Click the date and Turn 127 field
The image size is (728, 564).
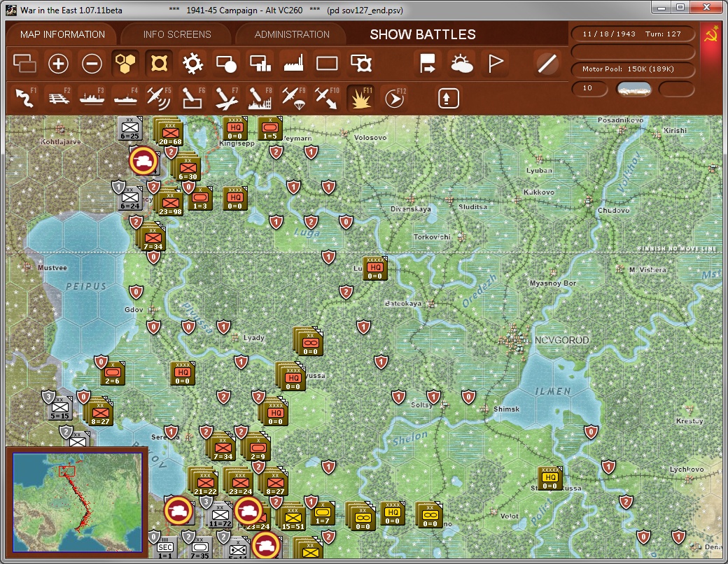point(632,34)
